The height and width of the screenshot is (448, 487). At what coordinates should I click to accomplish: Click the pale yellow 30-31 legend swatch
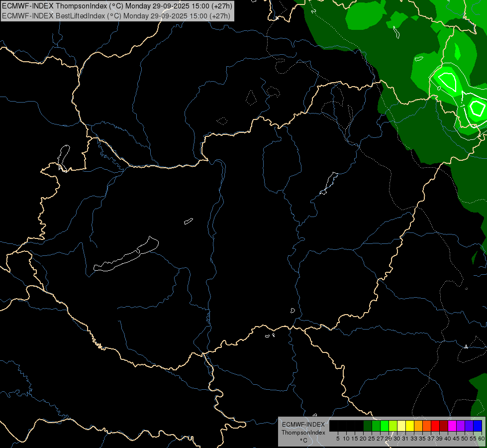point(401,426)
